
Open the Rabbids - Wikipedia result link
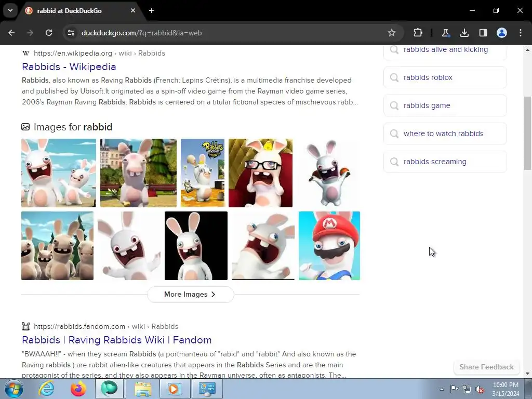click(x=69, y=66)
